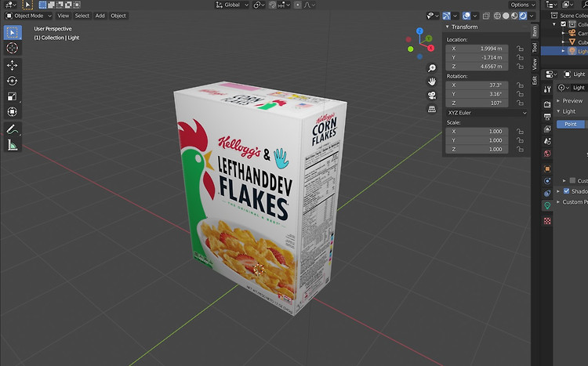The width and height of the screenshot is (588, 366).
Task: Open the Select menu
Action: coord(82,16)
